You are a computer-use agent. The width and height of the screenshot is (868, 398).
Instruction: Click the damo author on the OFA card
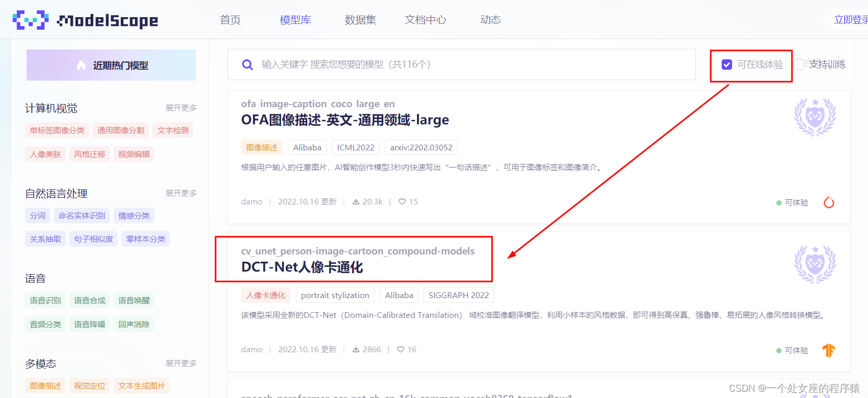(251, 202)
